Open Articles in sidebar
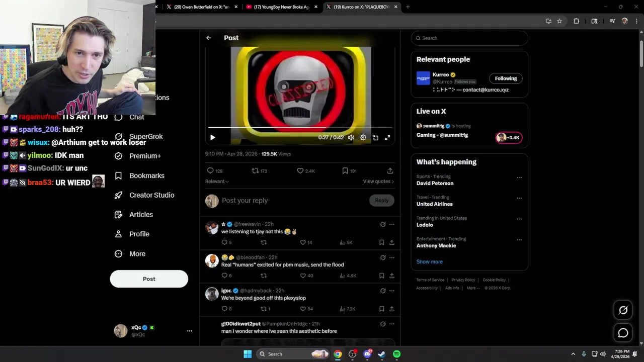Image resolution: width=644 pixels, height=362 pixels. (x=134, y=215)
